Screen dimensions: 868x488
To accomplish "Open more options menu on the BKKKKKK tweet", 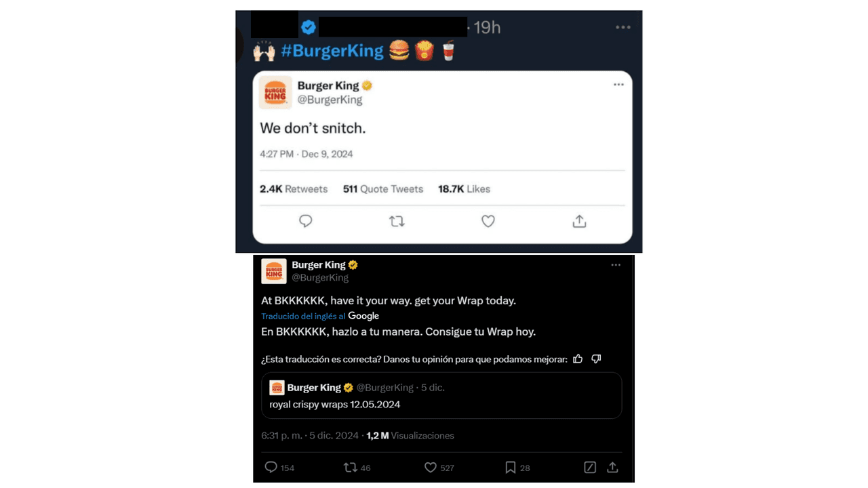I will pyautogui.click(x=616, y=265).
